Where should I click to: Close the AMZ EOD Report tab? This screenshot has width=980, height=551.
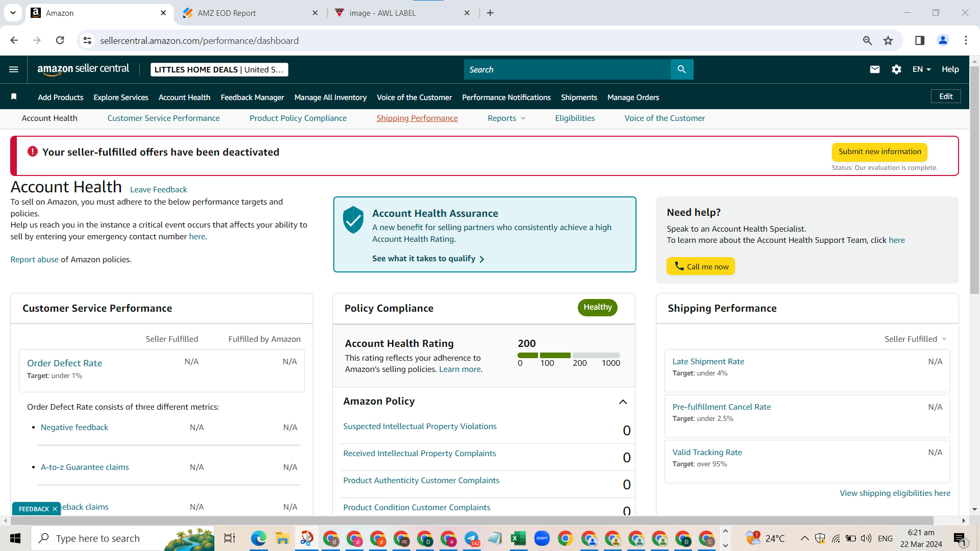315,13
